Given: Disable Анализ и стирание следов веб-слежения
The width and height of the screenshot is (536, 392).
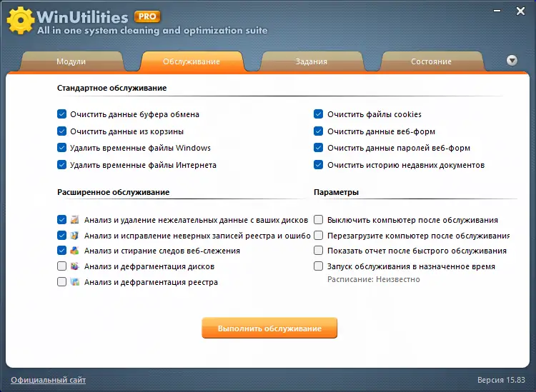Looking at the screenshot, I should point(61,251).
